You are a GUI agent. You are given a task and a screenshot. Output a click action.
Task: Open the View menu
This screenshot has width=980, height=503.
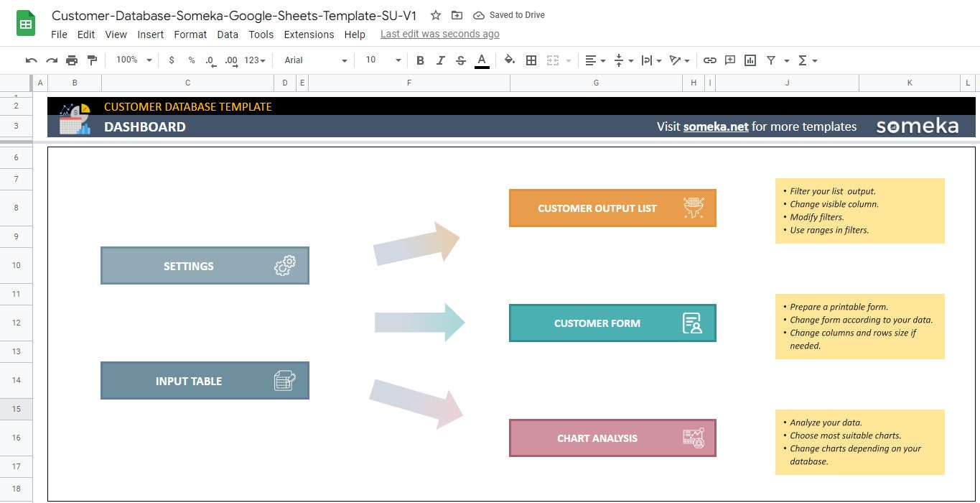point(116,34)
